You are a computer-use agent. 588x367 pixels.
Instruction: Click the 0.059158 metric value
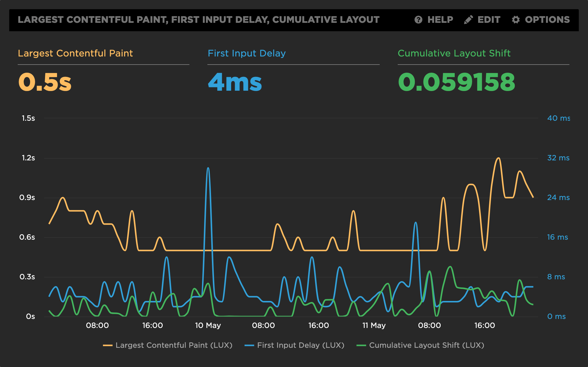456,82
